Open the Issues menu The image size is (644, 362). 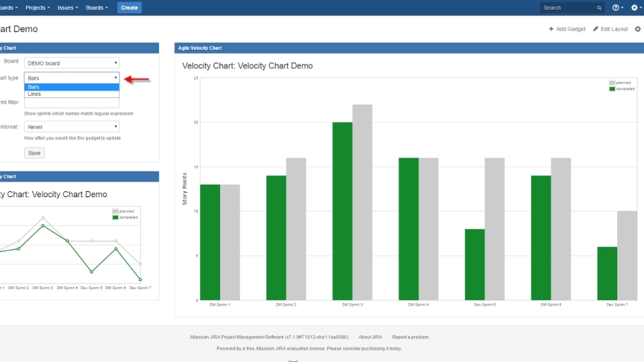pyautogui.click(x=67, y=7)
